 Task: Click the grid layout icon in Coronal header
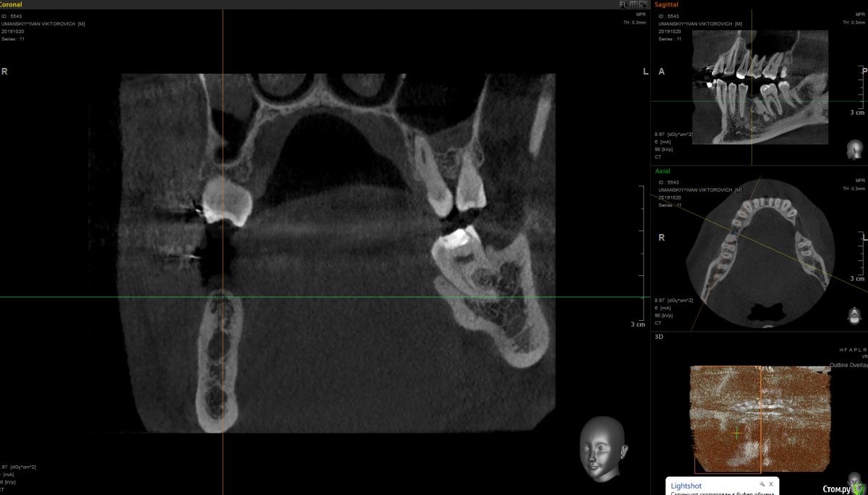(633, 4)
